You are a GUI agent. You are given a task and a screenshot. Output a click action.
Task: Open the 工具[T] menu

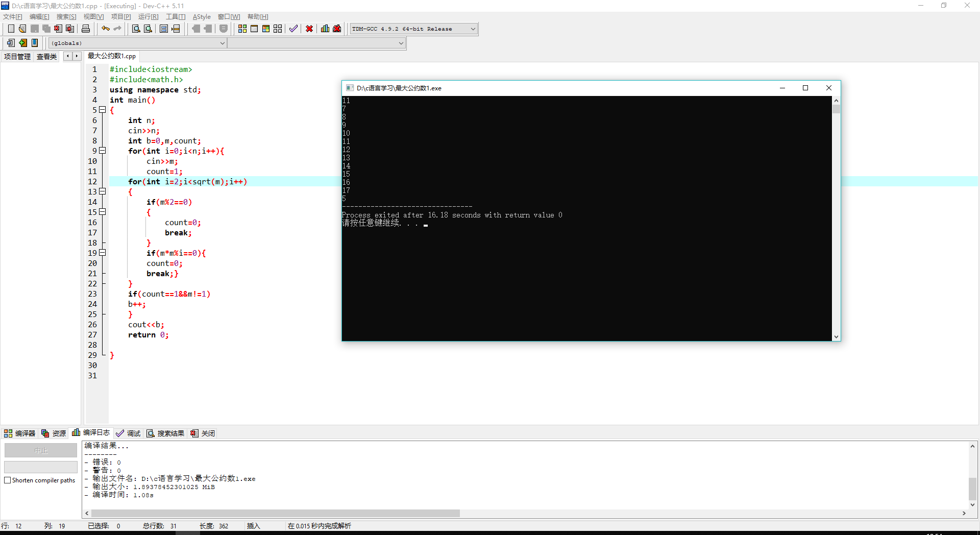click(176, 17)
